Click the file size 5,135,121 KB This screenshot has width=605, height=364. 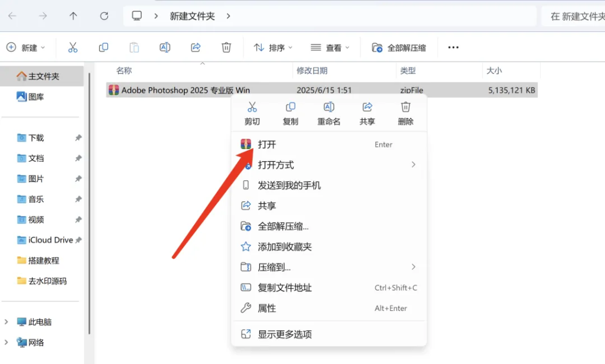tap(512, 90)
